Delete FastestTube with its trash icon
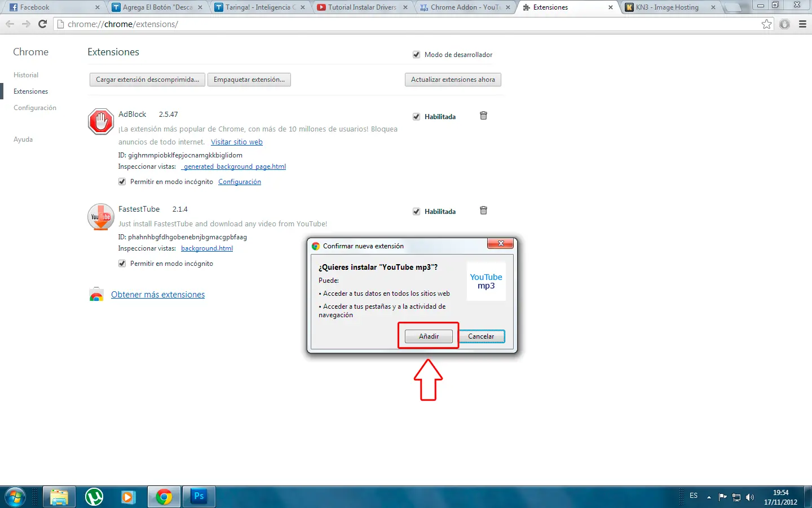Image resolution: width=812 pixels, height=508 pixels. pos(483,211)
